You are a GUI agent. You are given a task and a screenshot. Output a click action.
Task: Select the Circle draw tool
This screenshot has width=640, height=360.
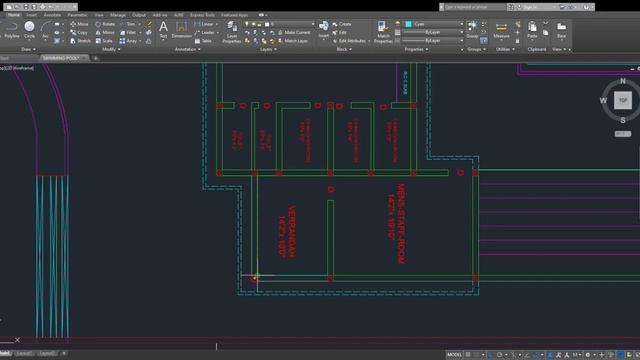(29, 30)
